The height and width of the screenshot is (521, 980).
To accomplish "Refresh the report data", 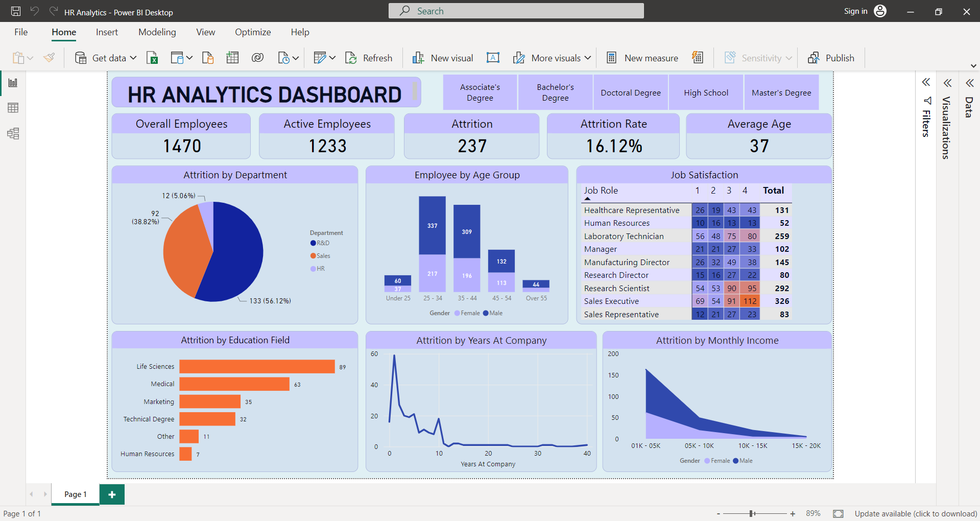I will point(369,58).
